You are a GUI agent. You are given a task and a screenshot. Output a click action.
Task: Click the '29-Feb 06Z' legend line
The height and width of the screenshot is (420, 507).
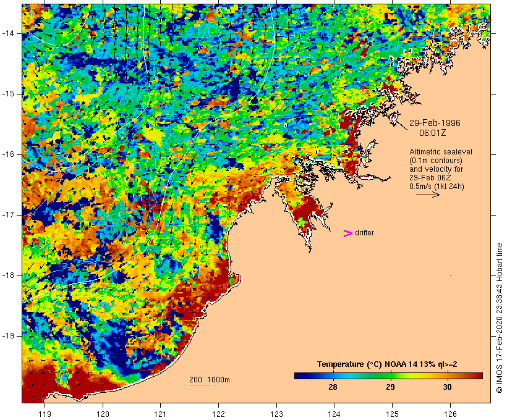click(x=430, y=178)
